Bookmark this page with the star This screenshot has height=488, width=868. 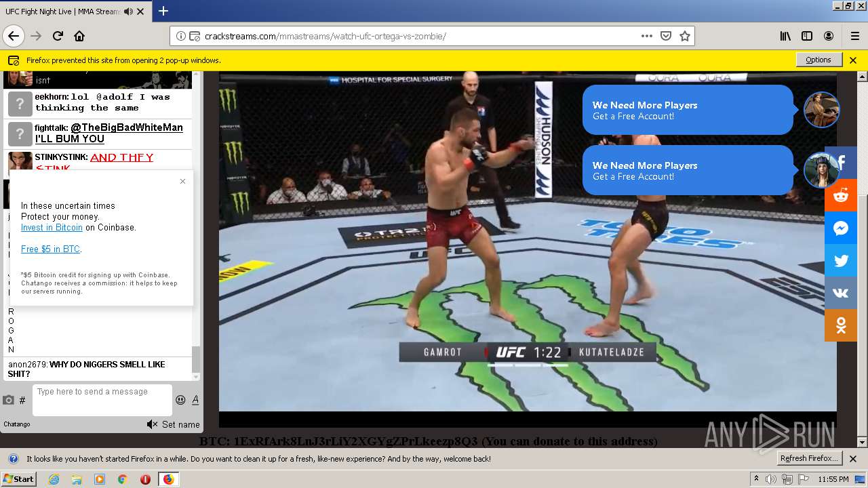[685, 36]
